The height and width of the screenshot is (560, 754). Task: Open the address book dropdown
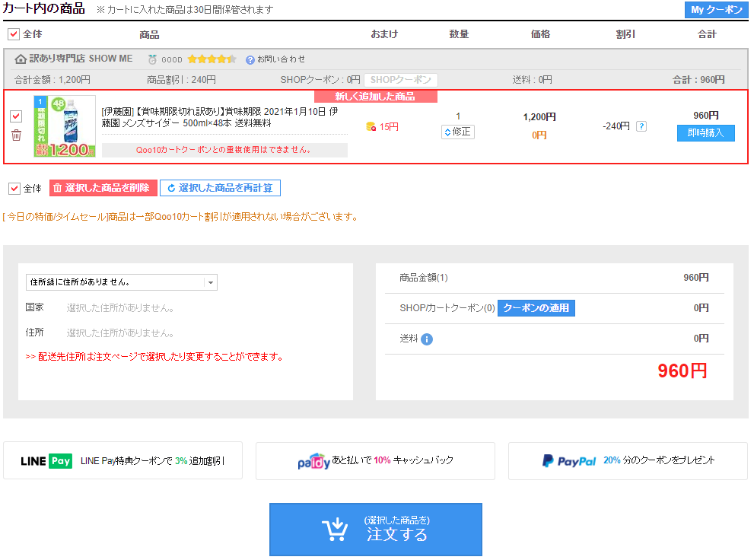122,282
